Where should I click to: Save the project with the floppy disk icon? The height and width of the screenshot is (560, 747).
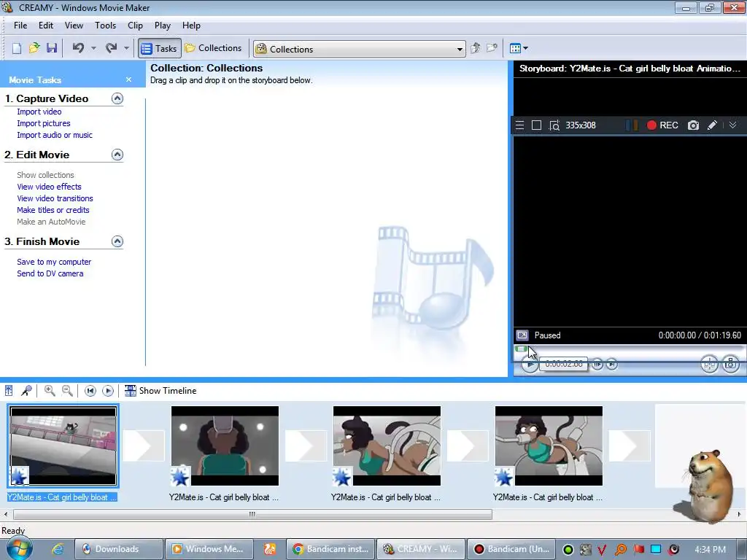point(52,48)
